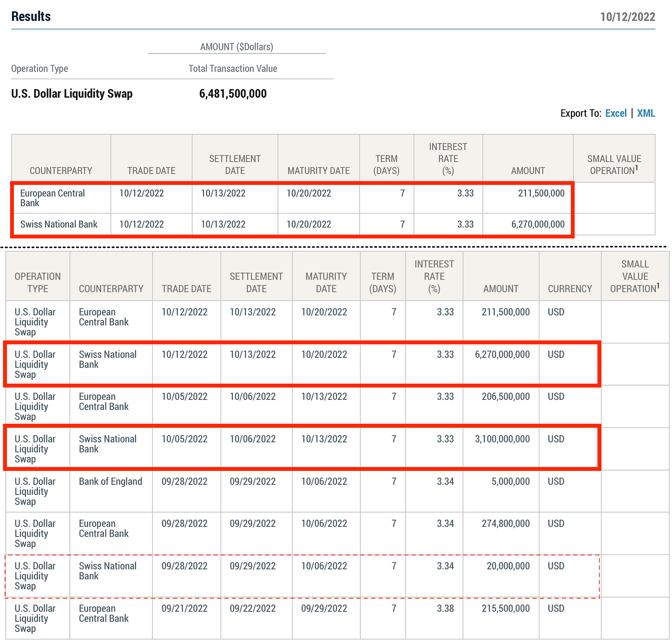Select the AMOUNT ($Dollars) header
Image resolution: width=672 pixels, height=643 pixels.
[x=237, y=47]
